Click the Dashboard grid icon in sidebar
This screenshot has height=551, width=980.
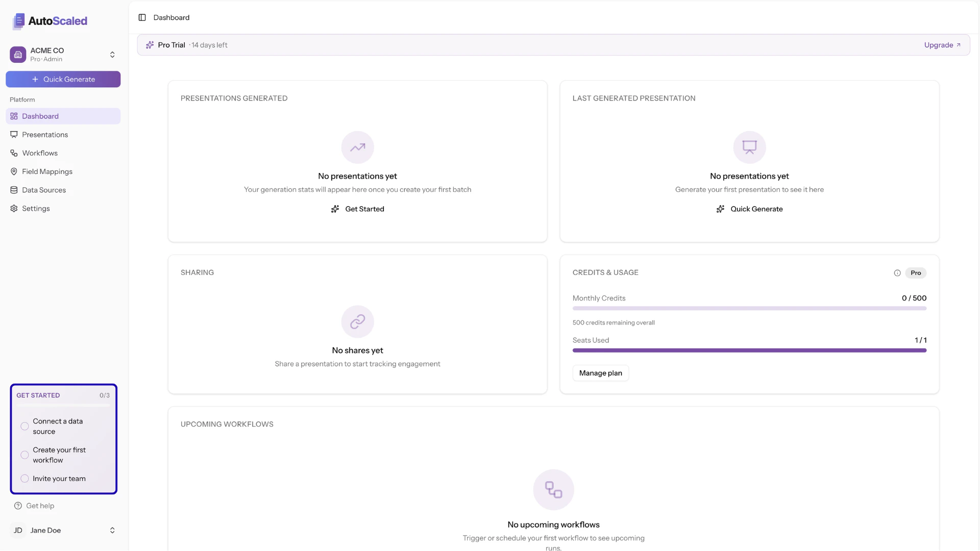point(14,116)
